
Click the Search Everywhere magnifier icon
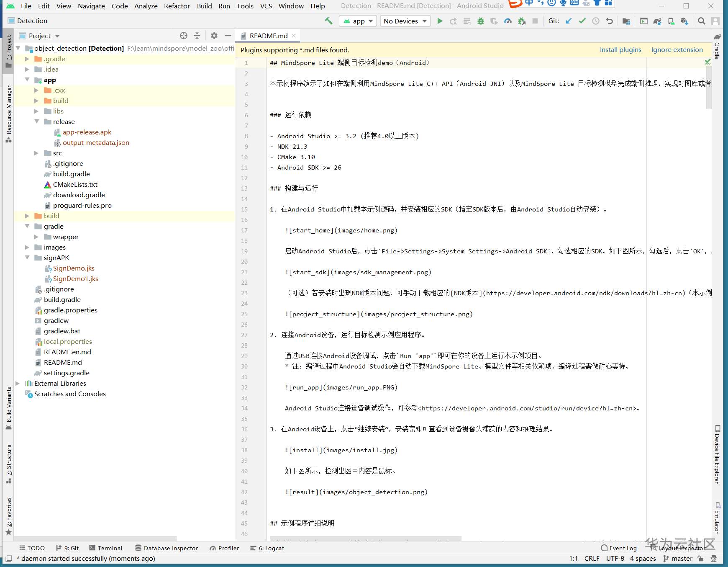point(702,21)
